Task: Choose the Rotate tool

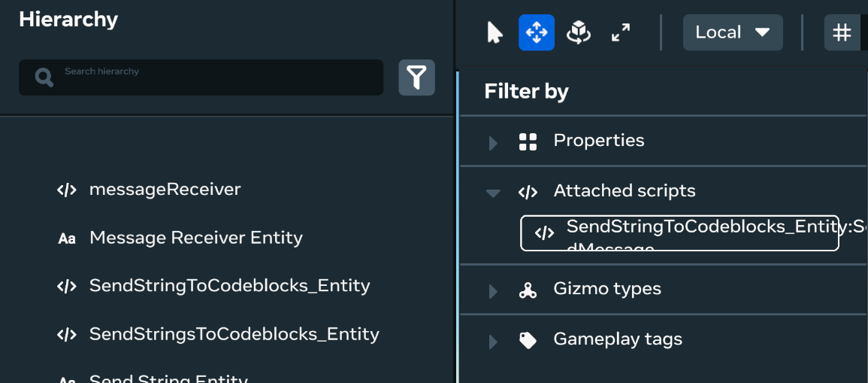Action: [579, 32]
